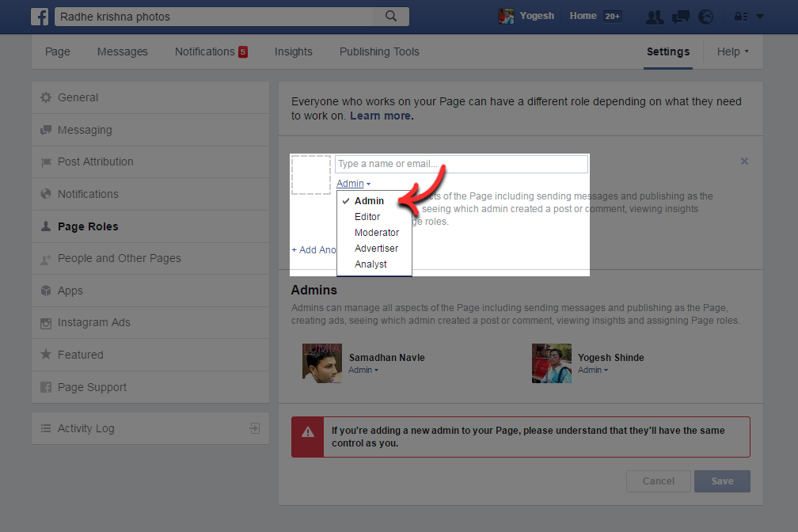Click the Apps cube icon
This screenshot has height=532, width=798.
[x=46, y=291]
